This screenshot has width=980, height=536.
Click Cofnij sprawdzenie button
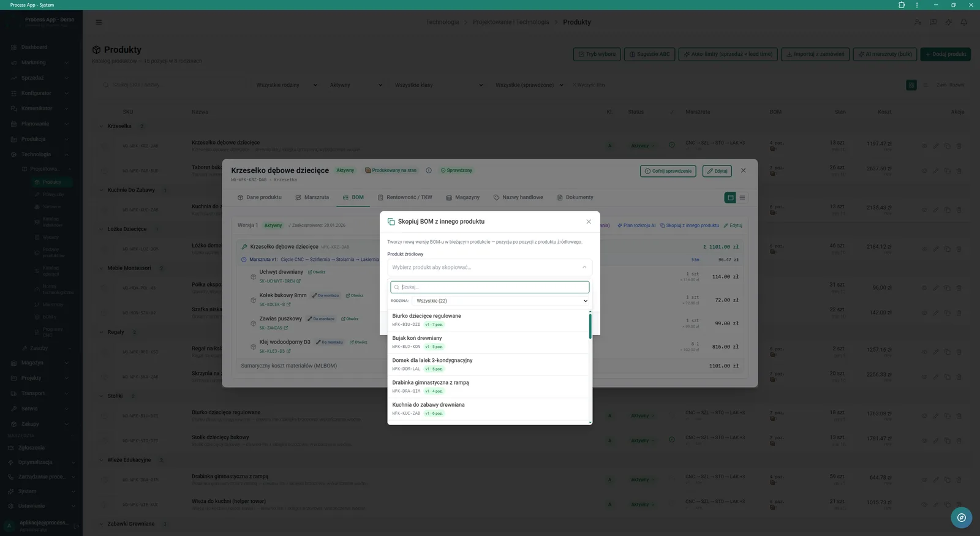[668, 171]
